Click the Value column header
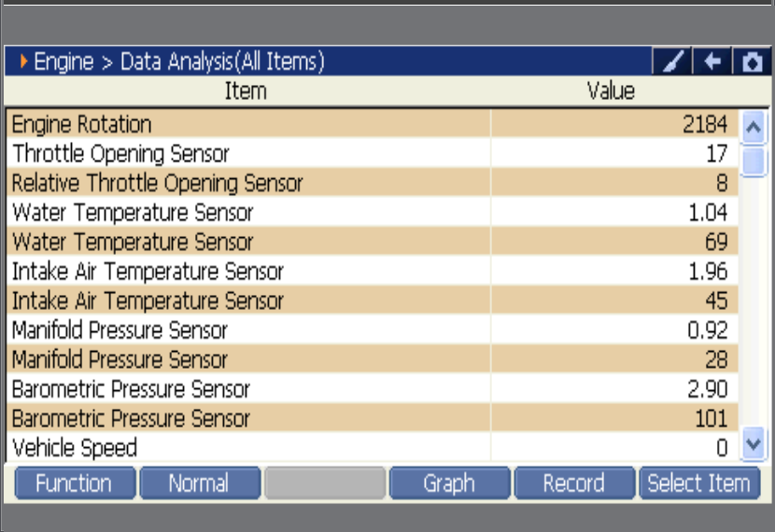This screenshot has width=775, height=532. coord(611,91)
